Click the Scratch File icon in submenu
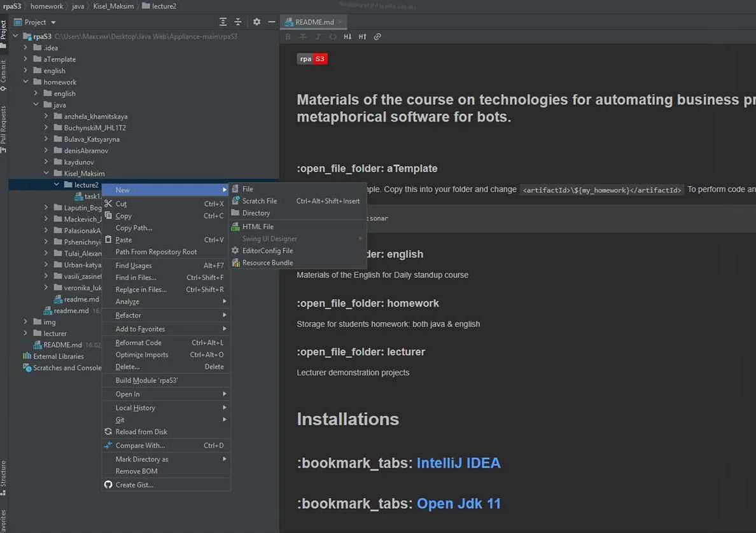756x533 pixels. click(235, 200)
